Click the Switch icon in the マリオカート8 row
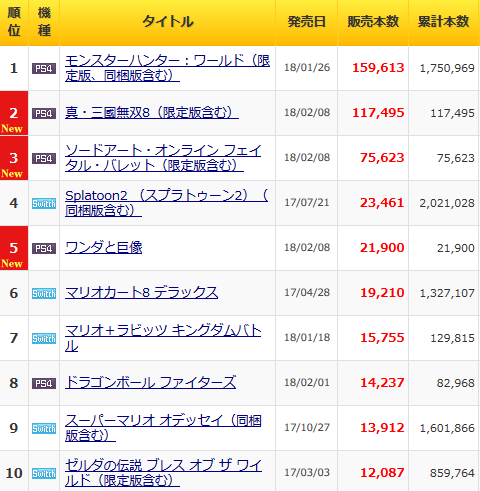 44,294
